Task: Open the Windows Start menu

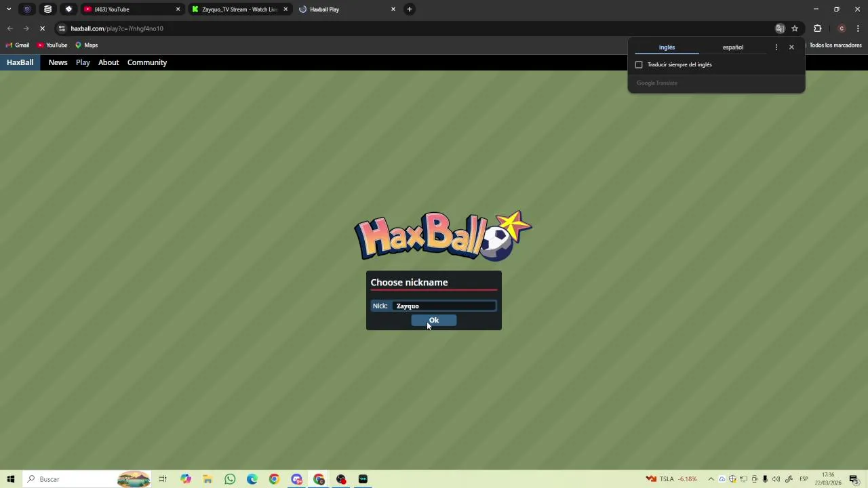Action: 11,479
